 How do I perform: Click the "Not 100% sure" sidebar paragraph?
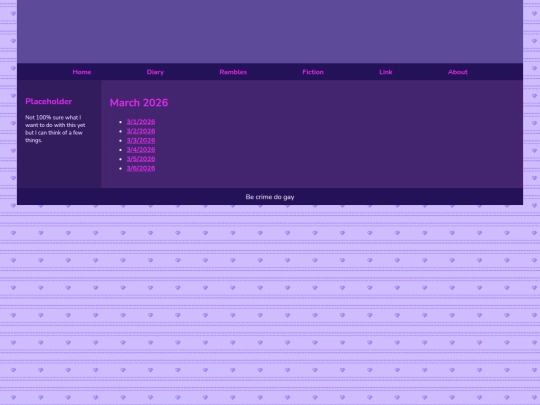tap(55, 129)
